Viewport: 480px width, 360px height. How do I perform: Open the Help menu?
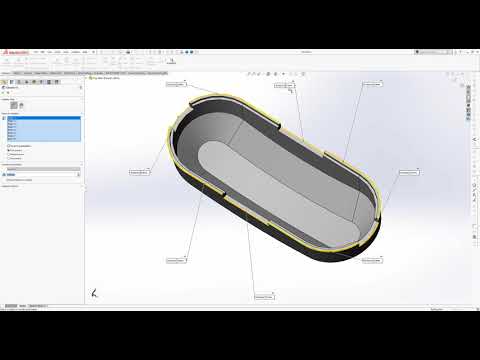[85, 52]
